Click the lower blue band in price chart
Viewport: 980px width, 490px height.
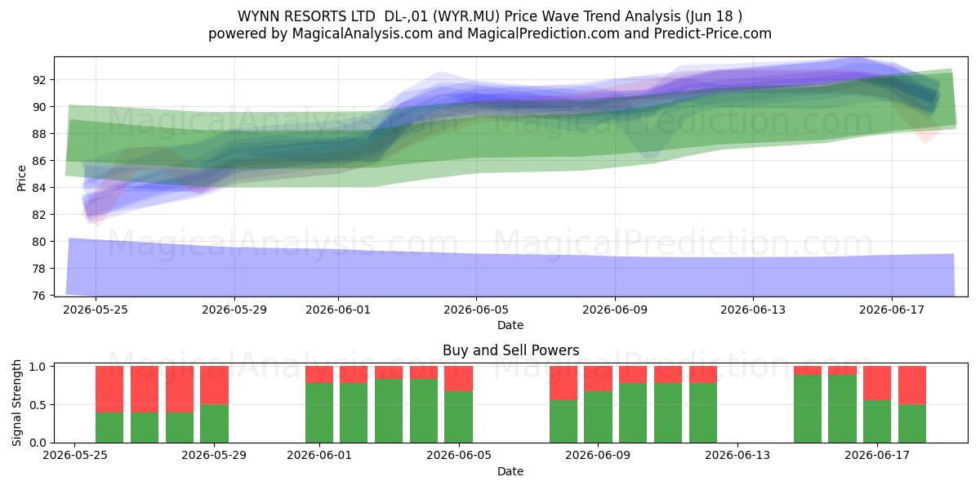pyautogui.click(x=510, y=274)
